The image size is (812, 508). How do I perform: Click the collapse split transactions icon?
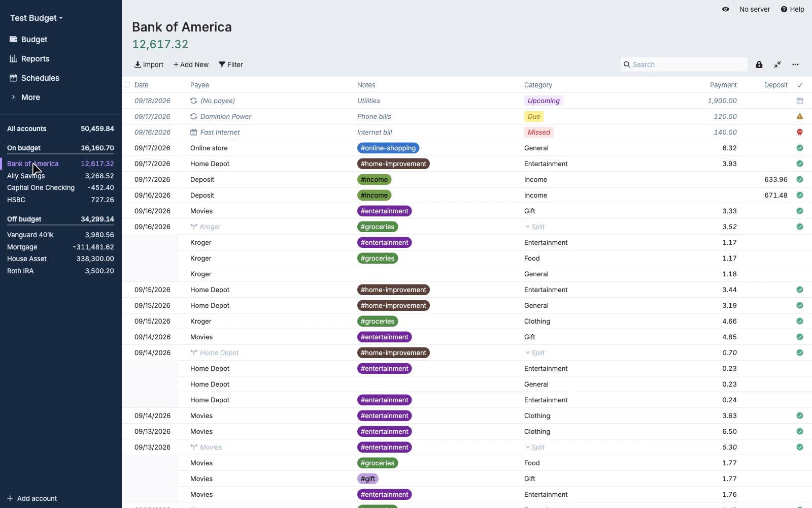pyautogui.click(x=777, y=65)
